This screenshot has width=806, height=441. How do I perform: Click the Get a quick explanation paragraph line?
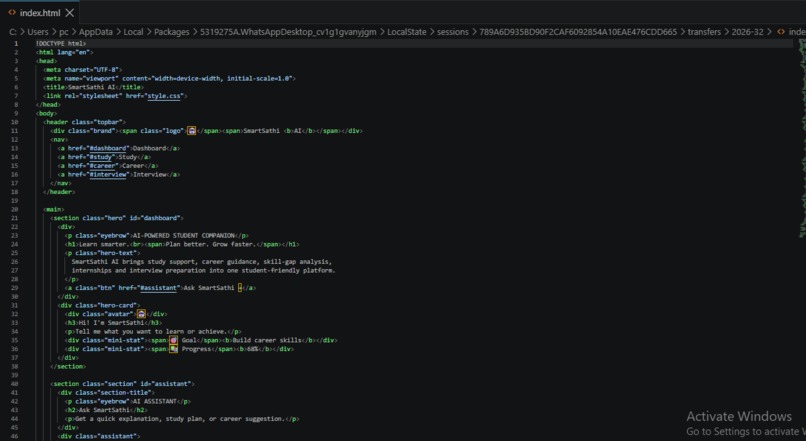(x=181, y=418)
